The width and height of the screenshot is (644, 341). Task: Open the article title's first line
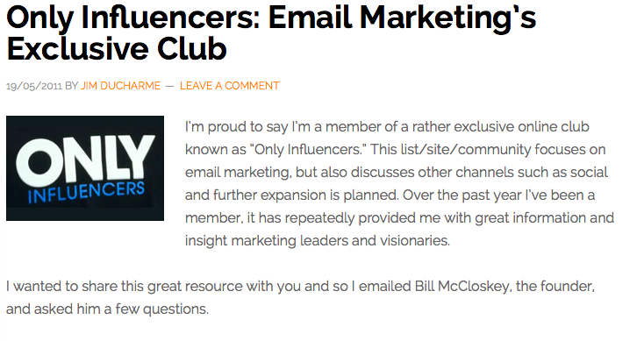tap(271, 18)
